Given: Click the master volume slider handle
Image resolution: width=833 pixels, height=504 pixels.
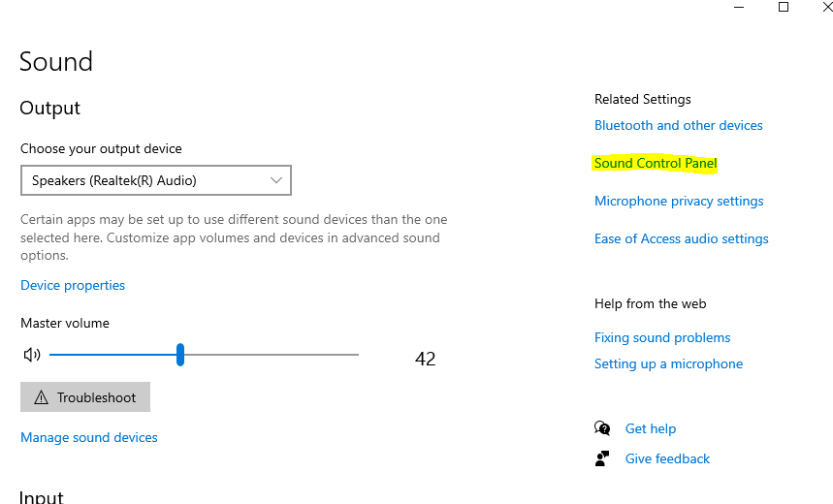Looking at the screenshot, I should coord(180,355).
